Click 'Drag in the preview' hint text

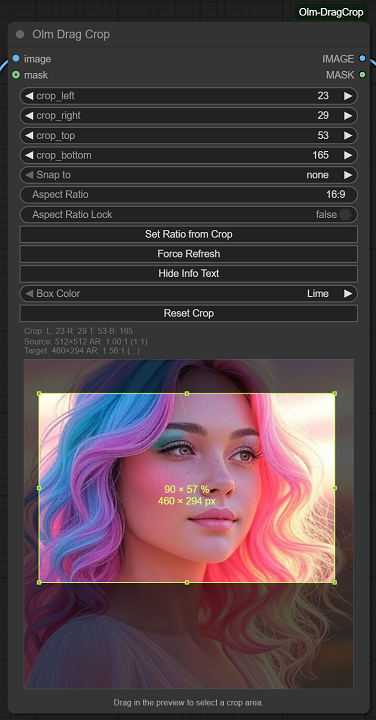tap(188, 703)
